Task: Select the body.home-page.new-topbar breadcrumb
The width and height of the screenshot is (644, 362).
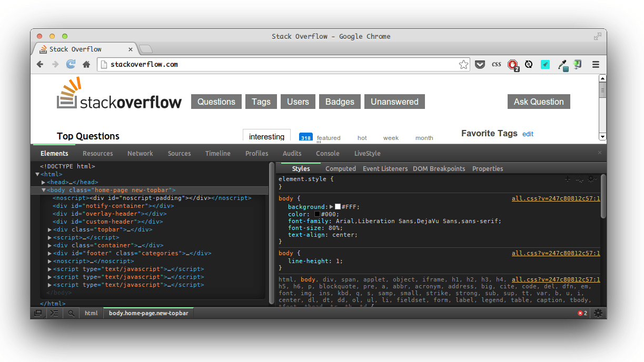Action: (x=148, y=313)
